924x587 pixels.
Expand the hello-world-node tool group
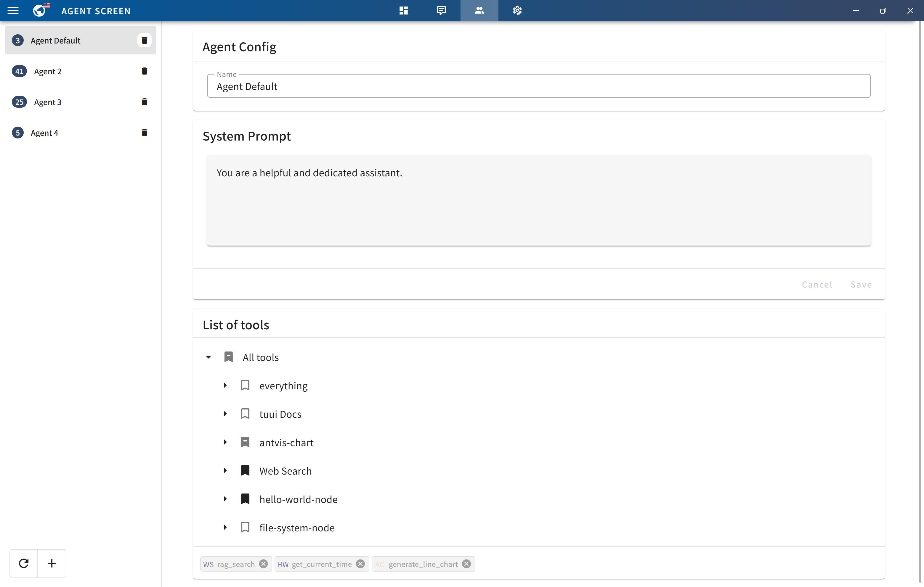(225, 499)
